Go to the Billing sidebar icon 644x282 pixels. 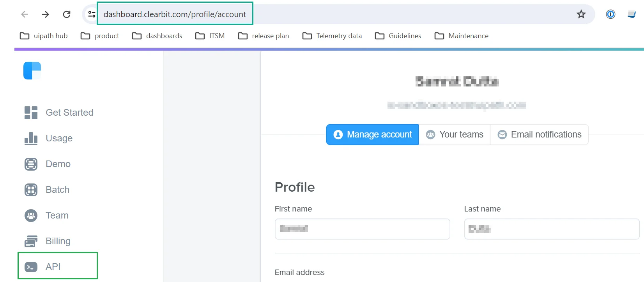click(31, 241)
